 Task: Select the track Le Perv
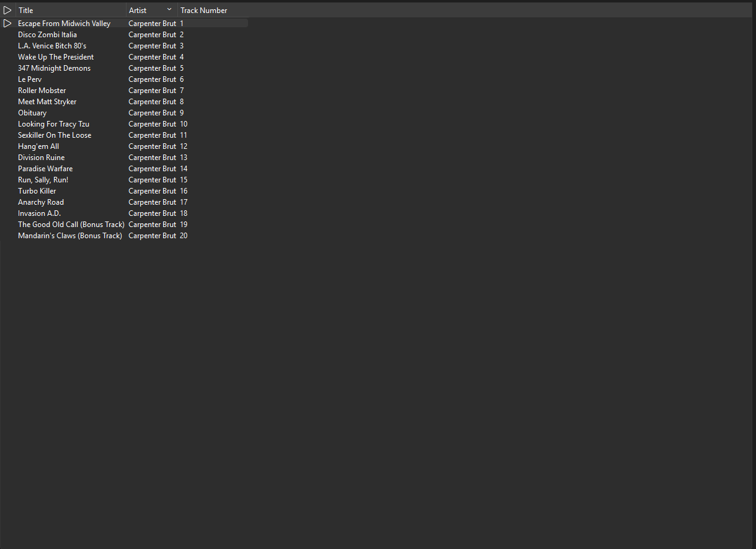click(x=30, y=79)
